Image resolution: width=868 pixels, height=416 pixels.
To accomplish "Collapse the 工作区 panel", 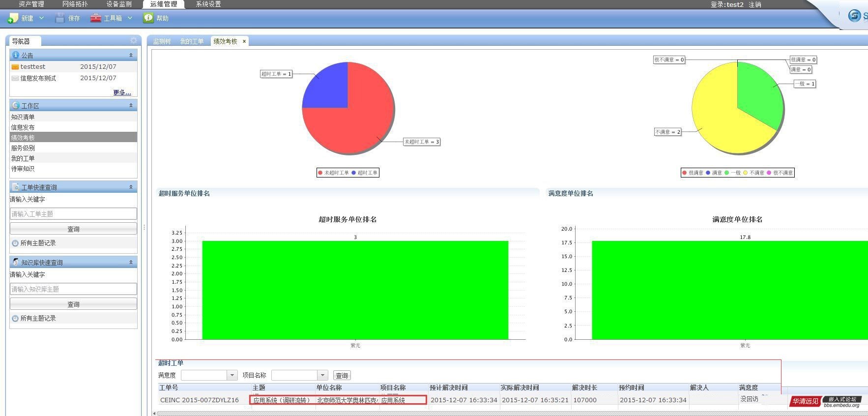I will point(131,106).
